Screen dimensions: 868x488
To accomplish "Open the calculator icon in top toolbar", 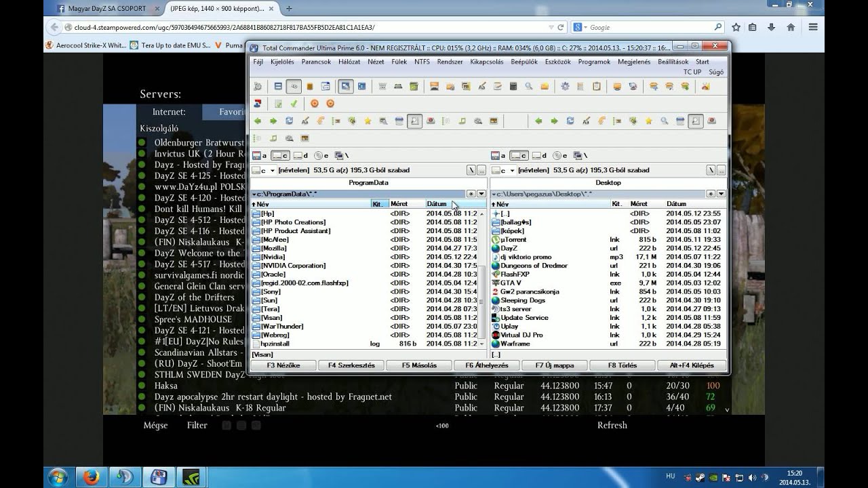I will coord(513,87).
